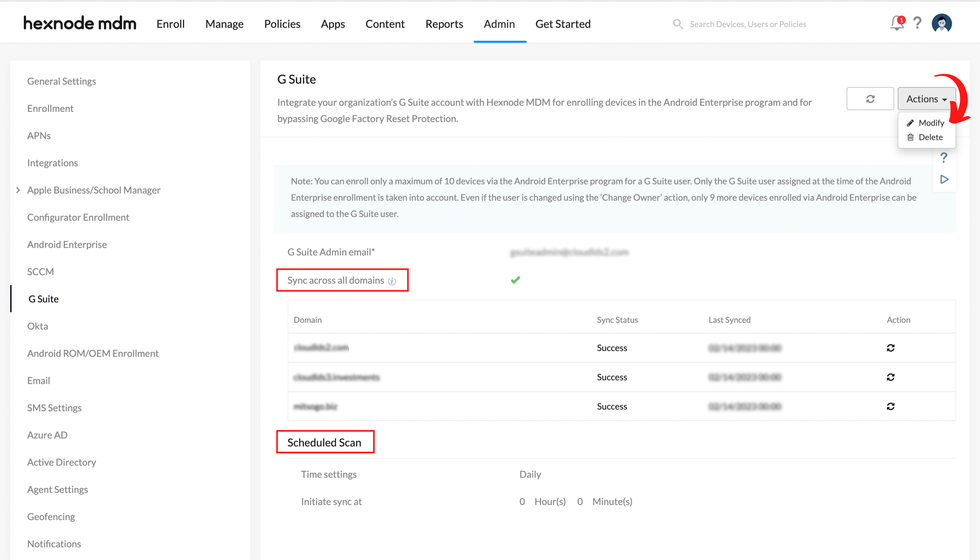
Task: Click the Last Synced column header
Action: 729,319
